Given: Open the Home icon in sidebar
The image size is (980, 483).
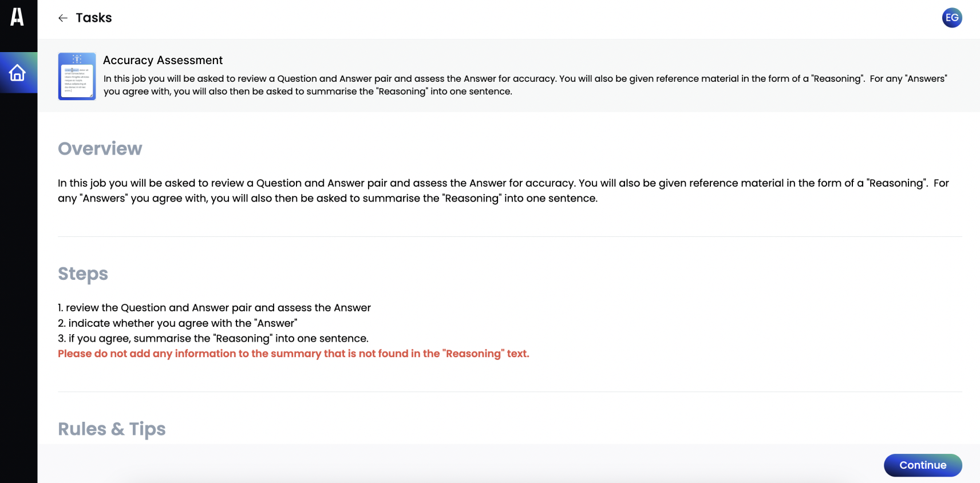Looking at the screenshot, I should click(x=18, y=73).
